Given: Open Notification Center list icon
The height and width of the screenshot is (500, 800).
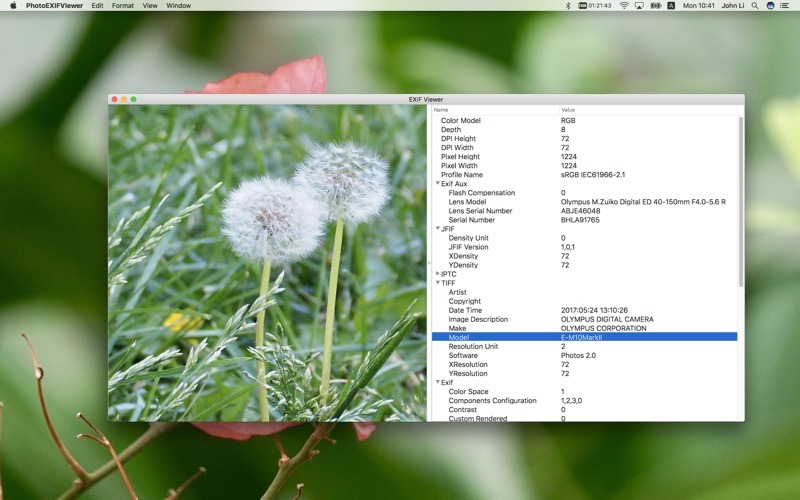Looking at the screenshot, I should (x=785, y=5).
